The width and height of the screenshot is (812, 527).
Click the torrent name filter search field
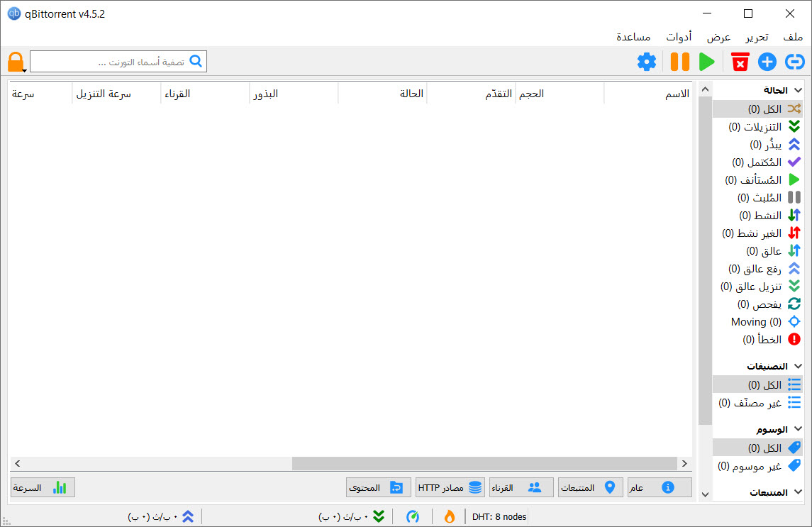110,62
